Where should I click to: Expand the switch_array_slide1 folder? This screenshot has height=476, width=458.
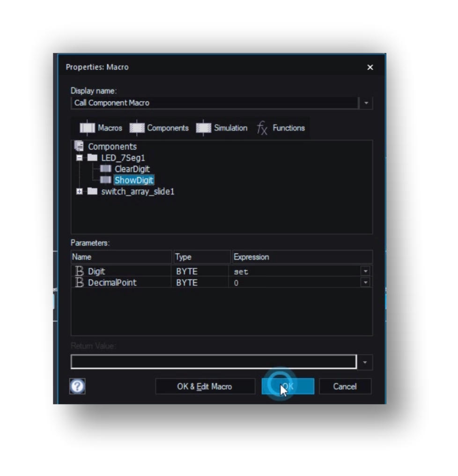point(79,192)
